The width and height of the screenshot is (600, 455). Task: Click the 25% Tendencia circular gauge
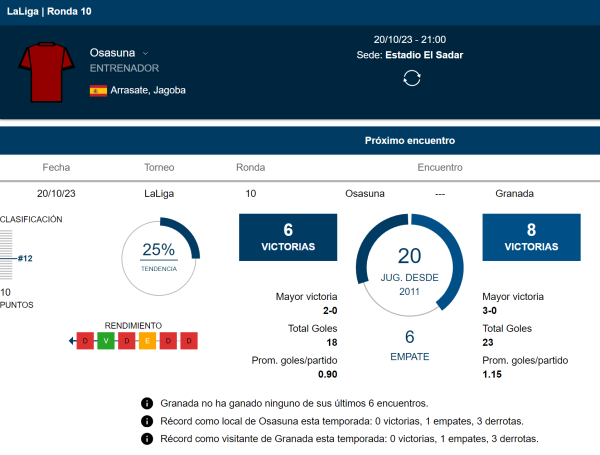pos(160,256)
